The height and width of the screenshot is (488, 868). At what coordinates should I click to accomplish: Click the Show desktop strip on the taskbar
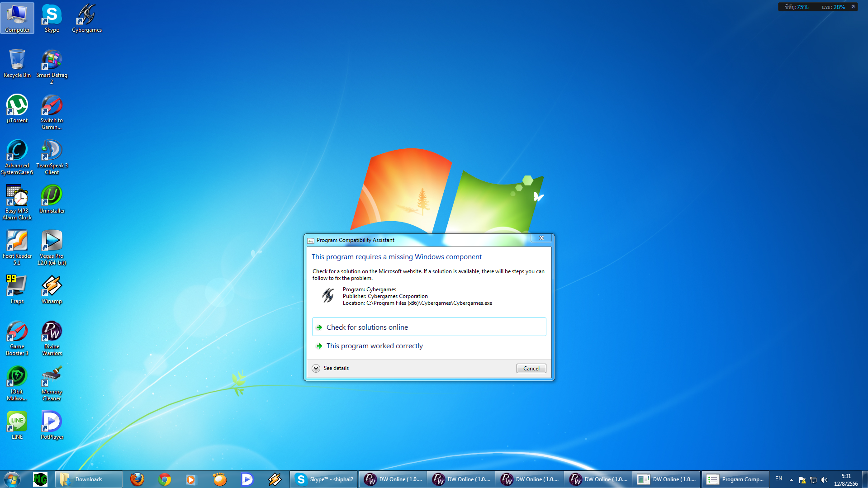coord(864,479)
